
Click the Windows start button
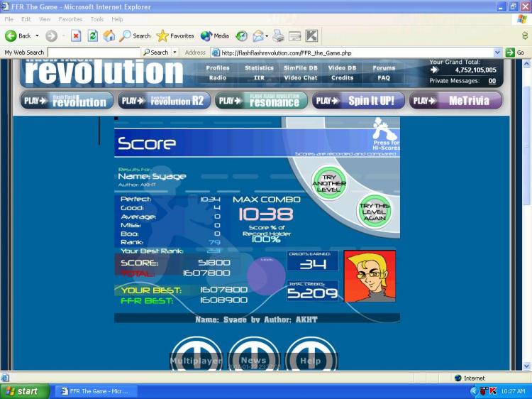click(x=25, y=391)
